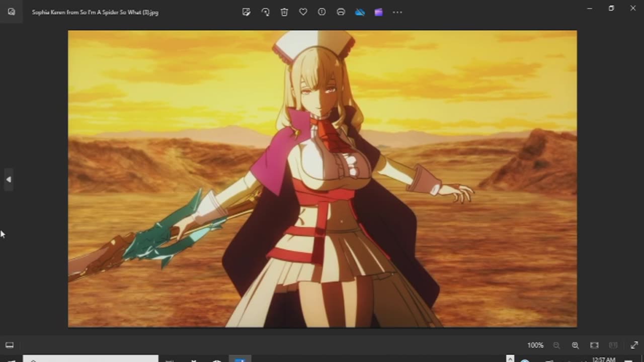Screen dimensions: 644x362
Task: Zoom in with the plus magnifier icon
Action: coord(575,345)
